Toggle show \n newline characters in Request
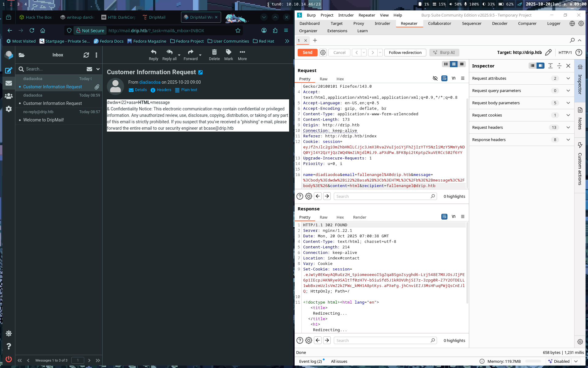588x368 pixels. (x=454, y=79)
